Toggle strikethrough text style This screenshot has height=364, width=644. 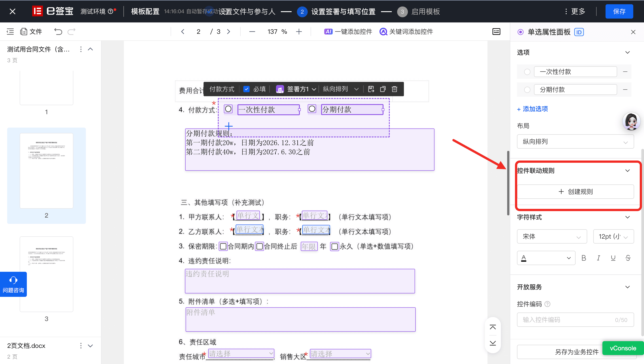point(628,258)
